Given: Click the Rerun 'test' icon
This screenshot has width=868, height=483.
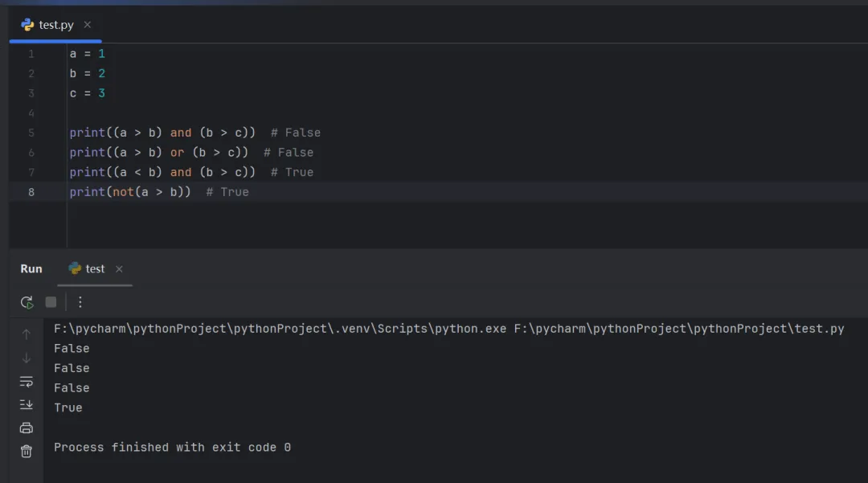Looking at the screenshot, I should point(27,302).
